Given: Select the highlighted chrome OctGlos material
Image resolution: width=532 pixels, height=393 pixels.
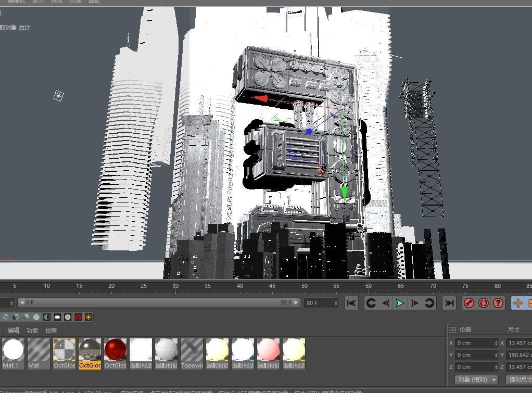Looking at the screenshot, I should click(90, 353).
